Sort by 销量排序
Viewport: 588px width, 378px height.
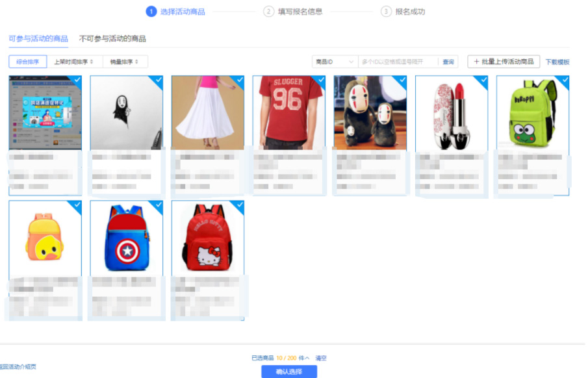(x=125, y=62)
